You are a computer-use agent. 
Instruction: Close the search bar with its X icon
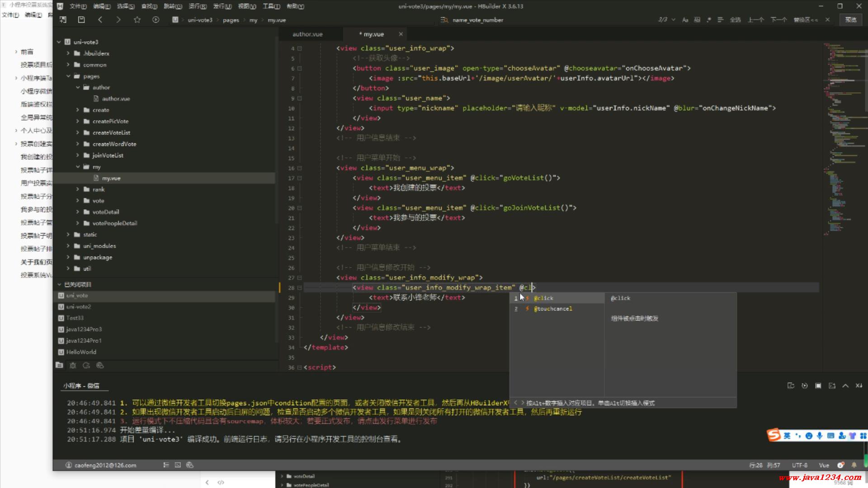827,19
